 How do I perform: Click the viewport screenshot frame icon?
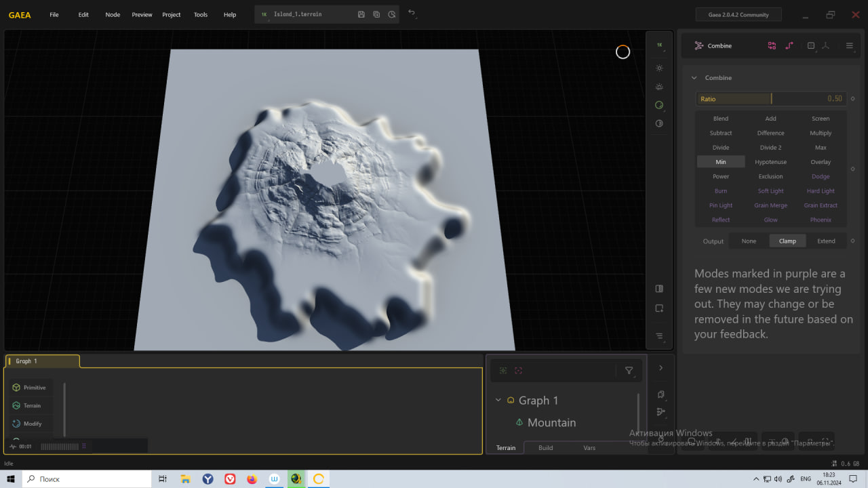(x=659, y=308)
